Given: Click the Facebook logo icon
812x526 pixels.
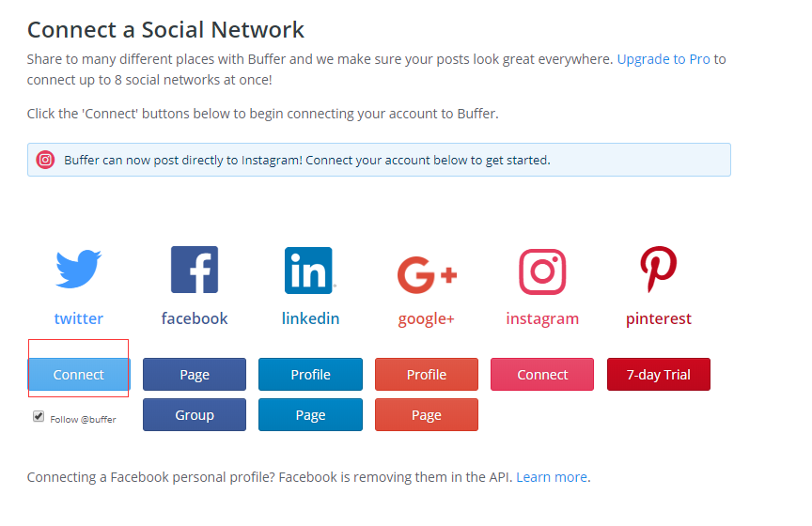Looking at the screenshot, I should [x=195, y=270].
